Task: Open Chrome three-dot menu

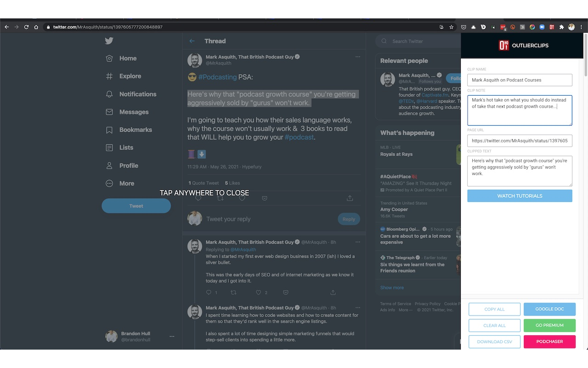Action: [581, 27]
